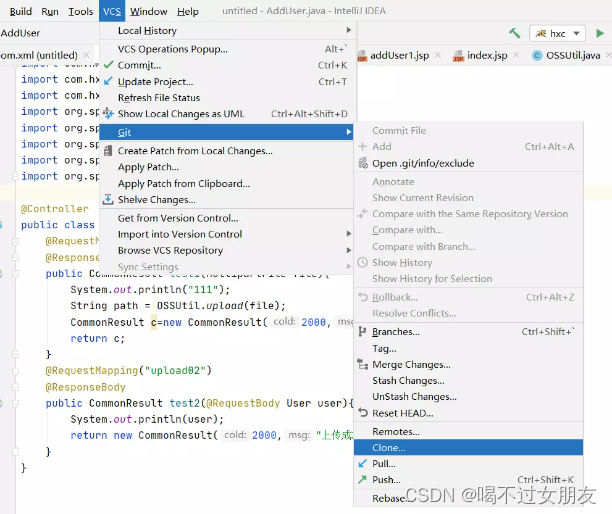This screenshot has height=514, width=612.
Task: Expand Sync Settings submenu arrow
Action: [349, 267]
